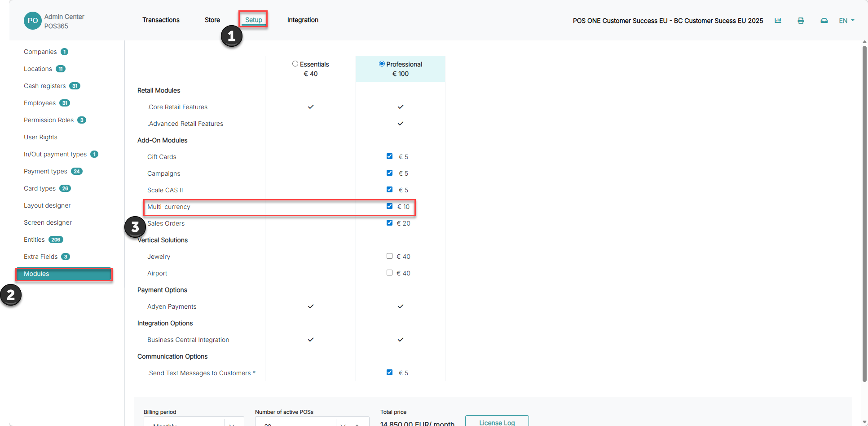Image resolution: width=868 pixels, height=426 pixels.
Task: Click the Core Retail Features row label
Action: (177, 107)
